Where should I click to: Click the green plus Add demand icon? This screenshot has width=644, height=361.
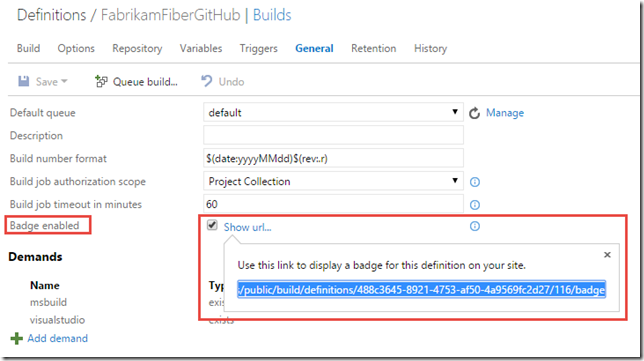tap(16, 338)
